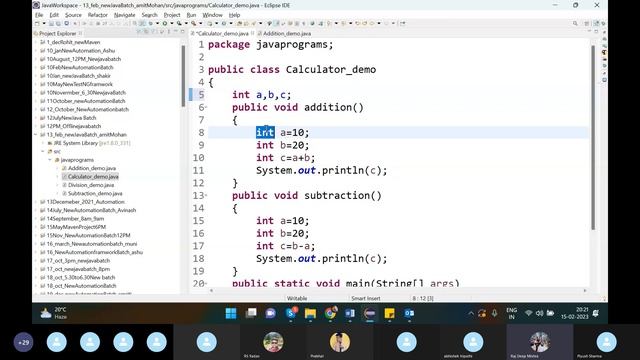Open the Navigate menu
Screen dimensions: 640x360
(124, 15)
